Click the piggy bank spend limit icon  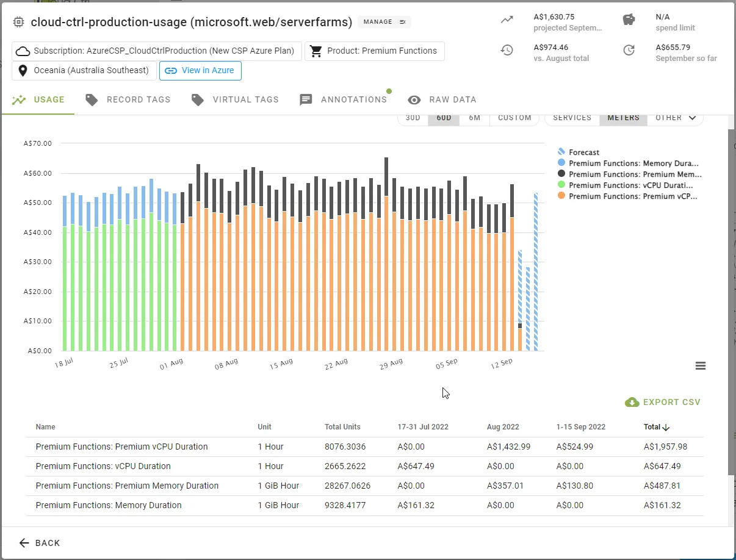coord(629,20)
